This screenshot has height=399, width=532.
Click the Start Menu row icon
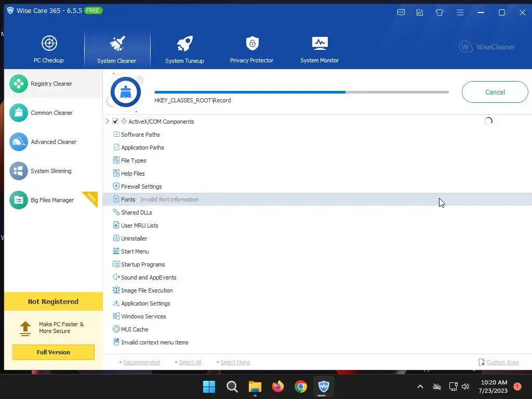[116, 251]
